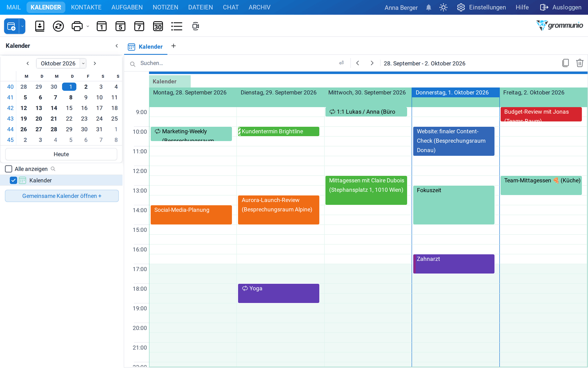Screen dimensions: 588x368
Task: Open the Hilfe link
Action: click(522, 7)
